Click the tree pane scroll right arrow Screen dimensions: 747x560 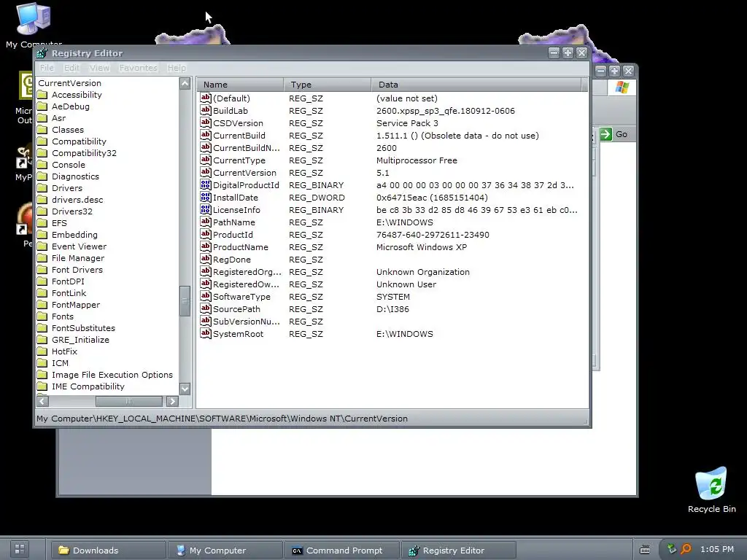[x=172, y=402]
